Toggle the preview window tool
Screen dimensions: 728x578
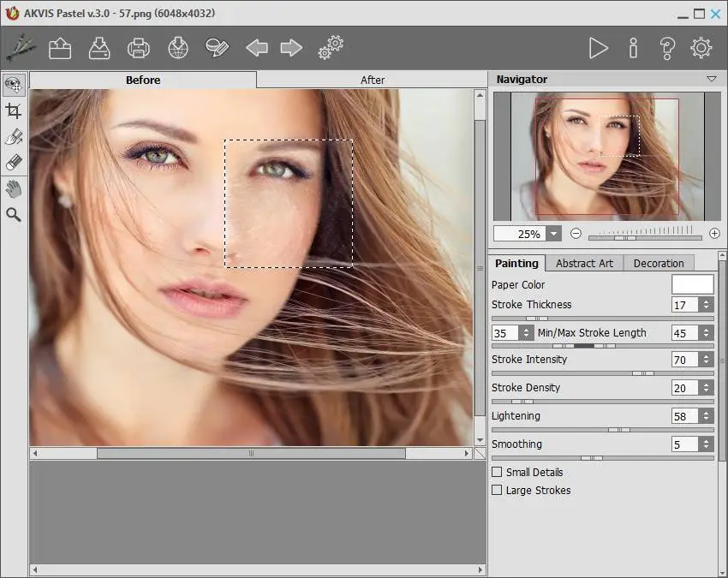(x=14, y=84)
